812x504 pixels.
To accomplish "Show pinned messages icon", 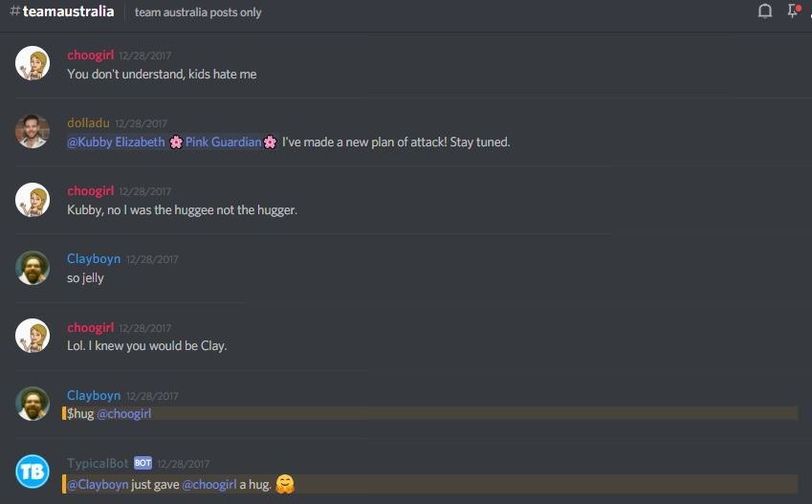I will (793, 11).
